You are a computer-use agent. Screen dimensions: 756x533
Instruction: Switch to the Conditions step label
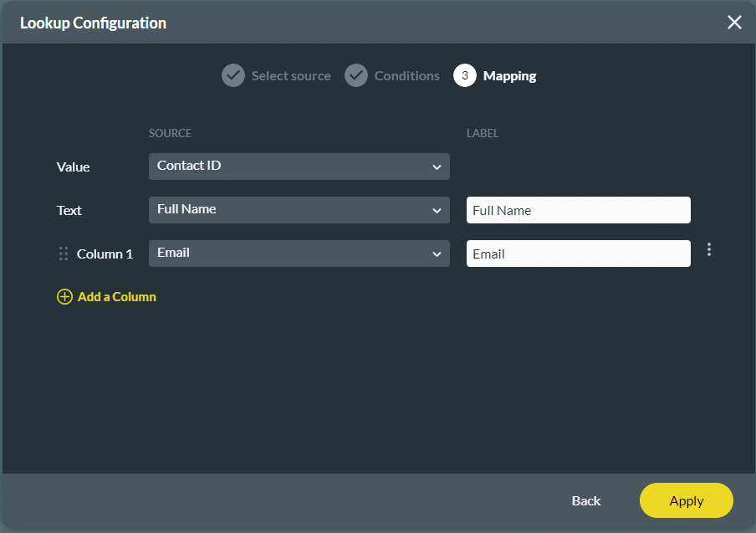tap(406, 76)
